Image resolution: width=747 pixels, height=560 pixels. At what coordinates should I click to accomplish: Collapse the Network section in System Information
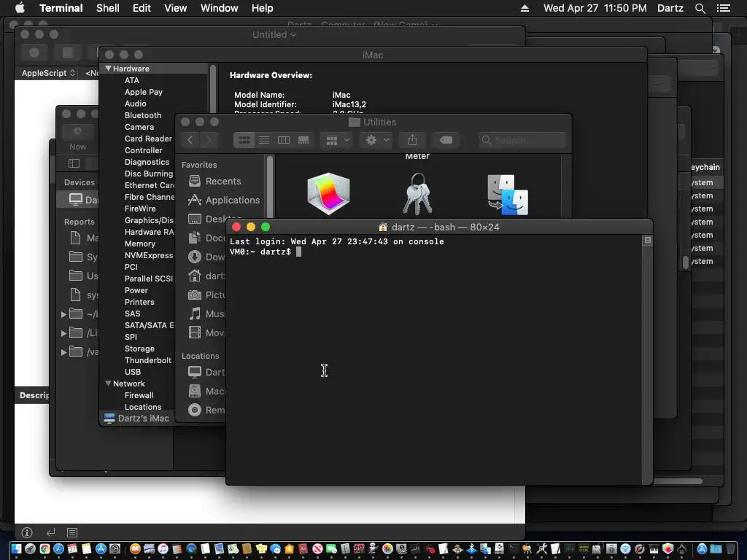pos(108,384)
